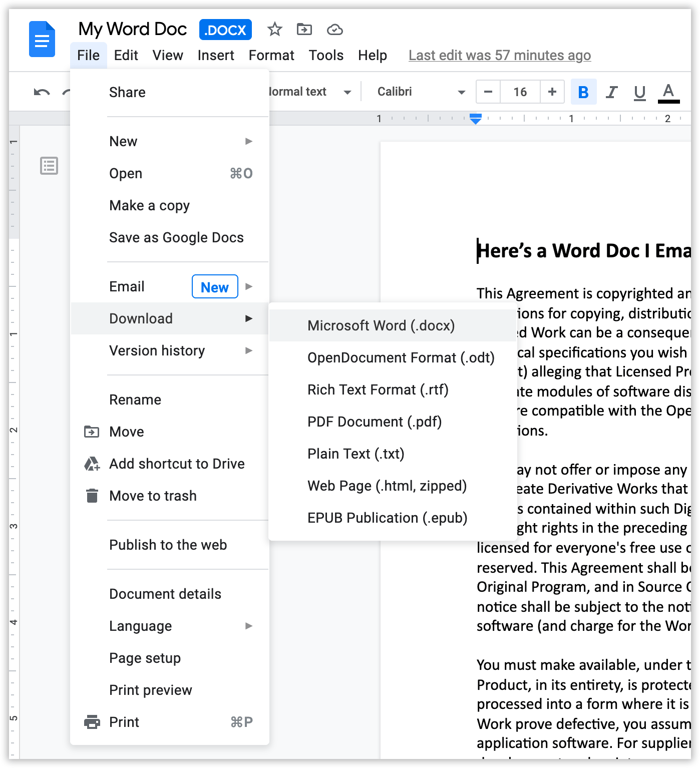Open Print preview

tap(170, 690)
